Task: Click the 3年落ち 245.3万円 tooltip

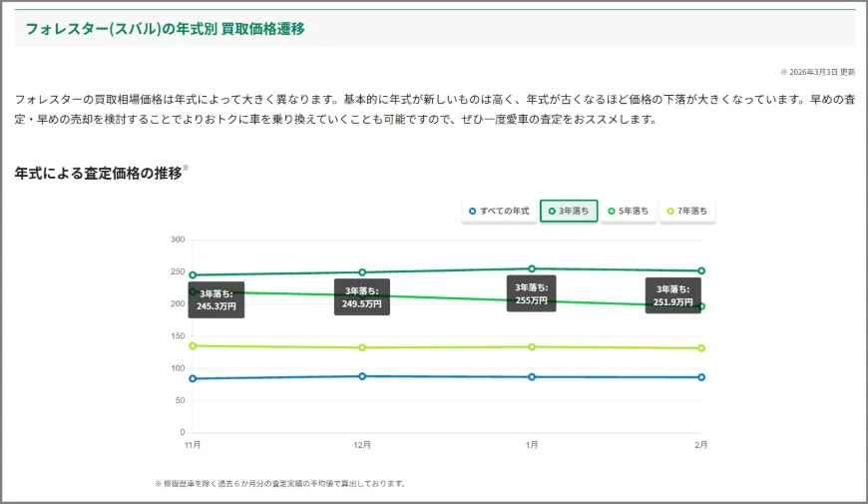Action: [217, 299]
